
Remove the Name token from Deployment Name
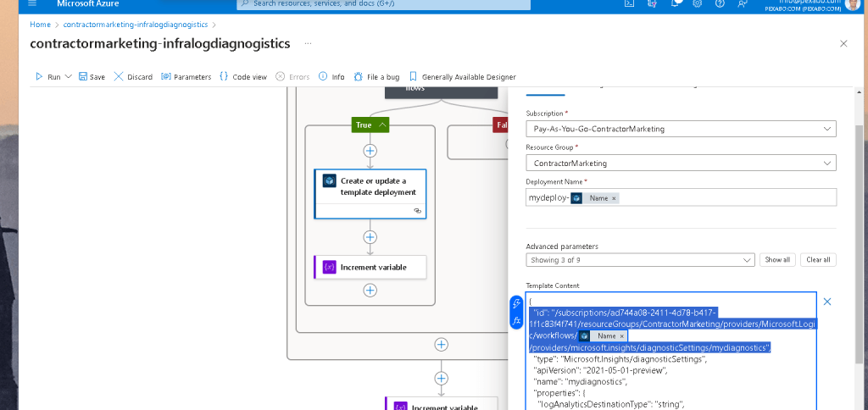[614, 198]
